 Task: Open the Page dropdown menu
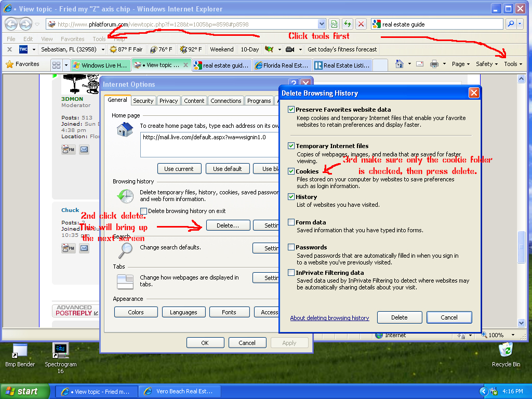point(461,64)
